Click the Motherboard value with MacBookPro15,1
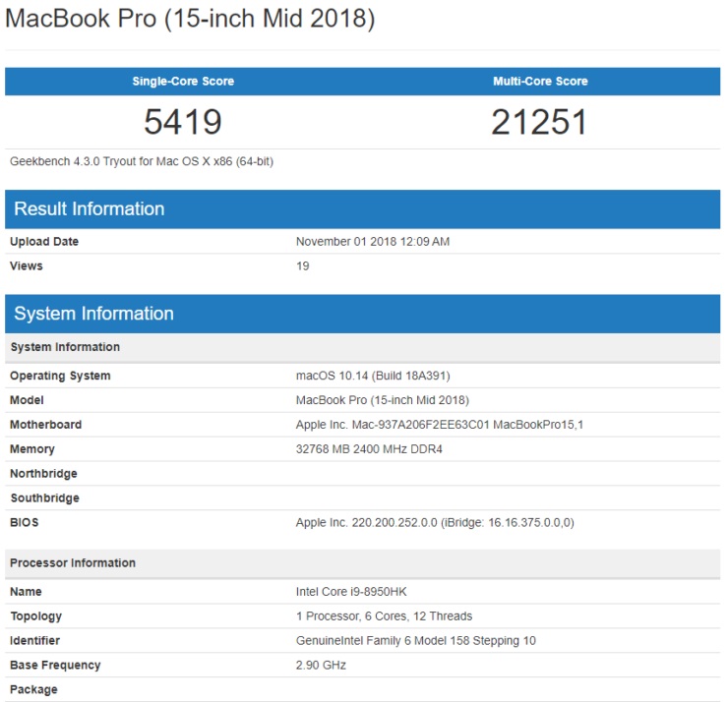 (x=435, y=425)
